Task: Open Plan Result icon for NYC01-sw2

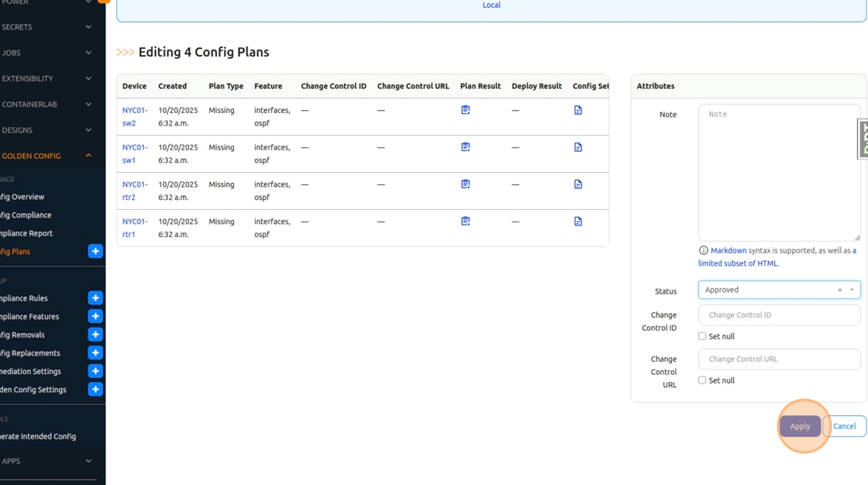Action: (x=465, y=110)
